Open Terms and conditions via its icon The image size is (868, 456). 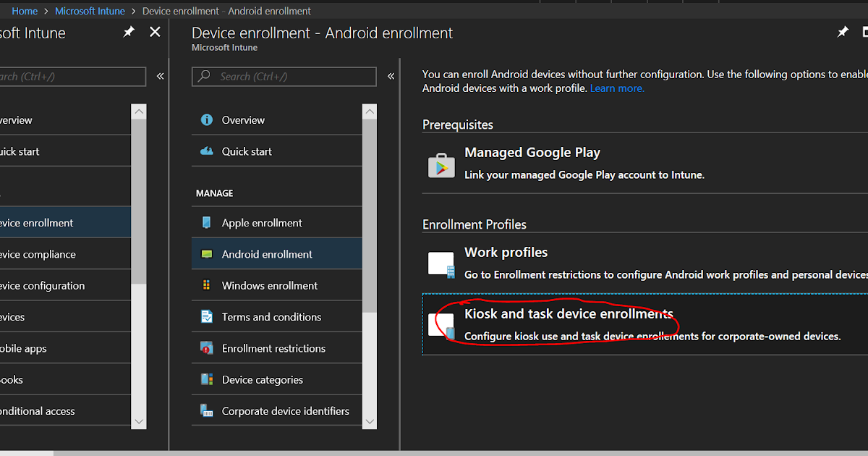click(208, 316)
